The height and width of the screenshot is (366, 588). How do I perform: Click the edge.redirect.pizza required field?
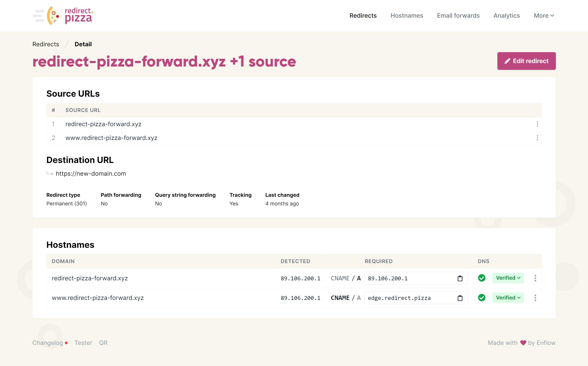(x=409, y=298)
